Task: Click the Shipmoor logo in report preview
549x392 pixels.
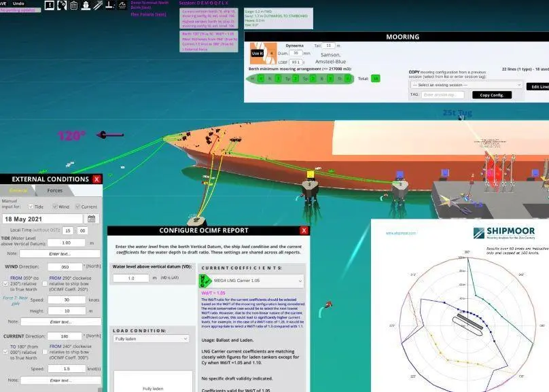Action: pyautogui.click(x=504, y=232)
